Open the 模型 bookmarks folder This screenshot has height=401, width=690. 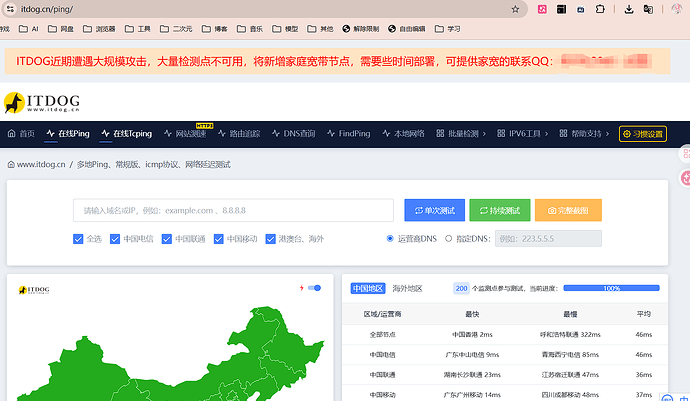pos(285,29)
